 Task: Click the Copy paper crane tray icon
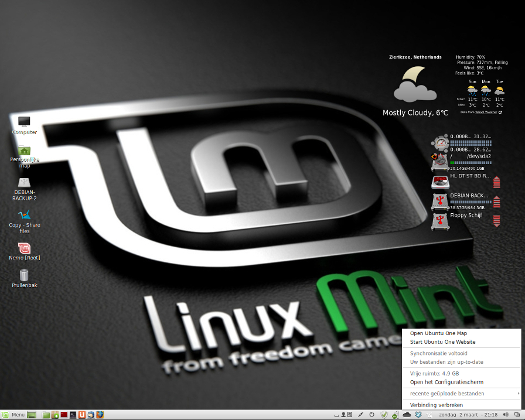429,415
